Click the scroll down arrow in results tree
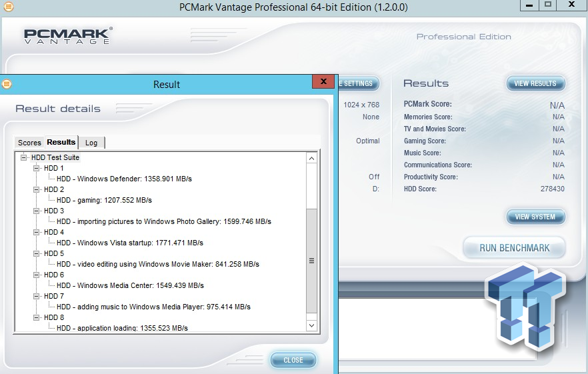Image resolution: width=588 pixels, height=374 pixels. coord(311,325)
